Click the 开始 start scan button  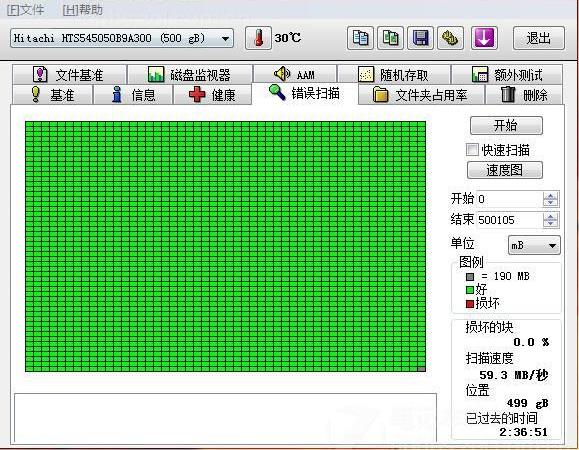click(506, 126)
